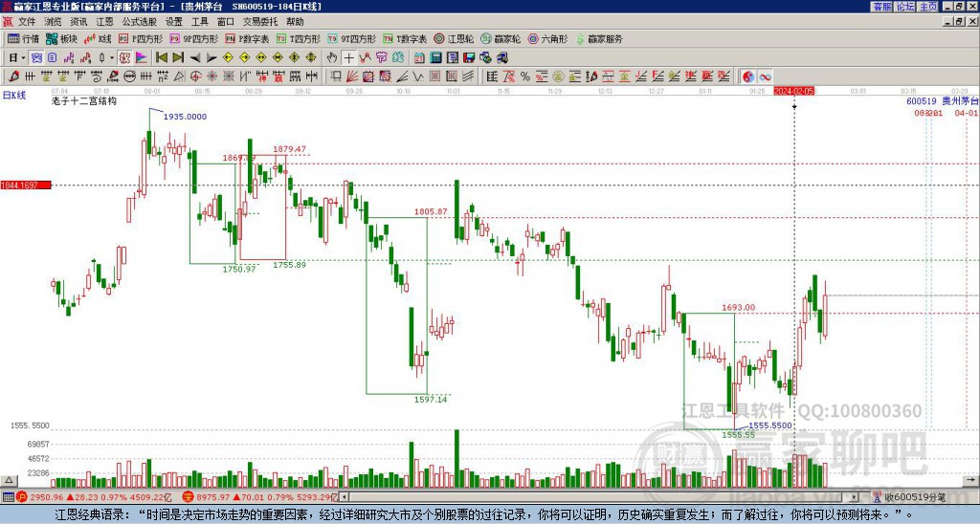Click the small up-triangle button at volume panel corner
Image resolution: width=980 pixels, height=524 pixels.
pos(9,481)
